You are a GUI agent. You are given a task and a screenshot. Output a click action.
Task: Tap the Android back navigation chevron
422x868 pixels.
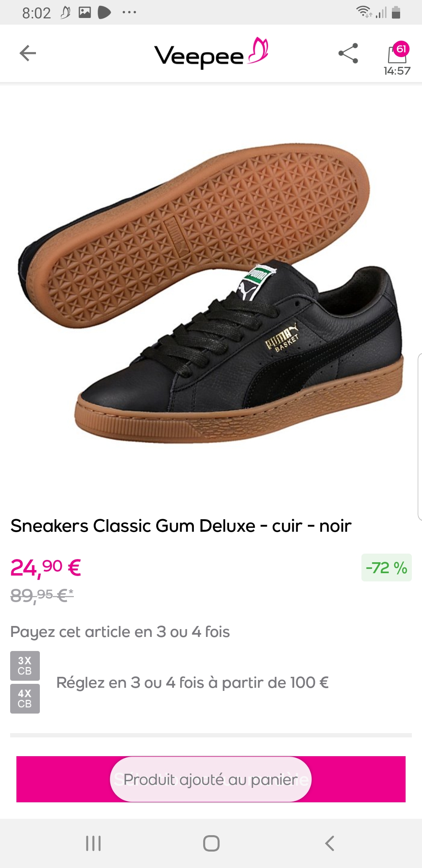click(x=329, y=843)
